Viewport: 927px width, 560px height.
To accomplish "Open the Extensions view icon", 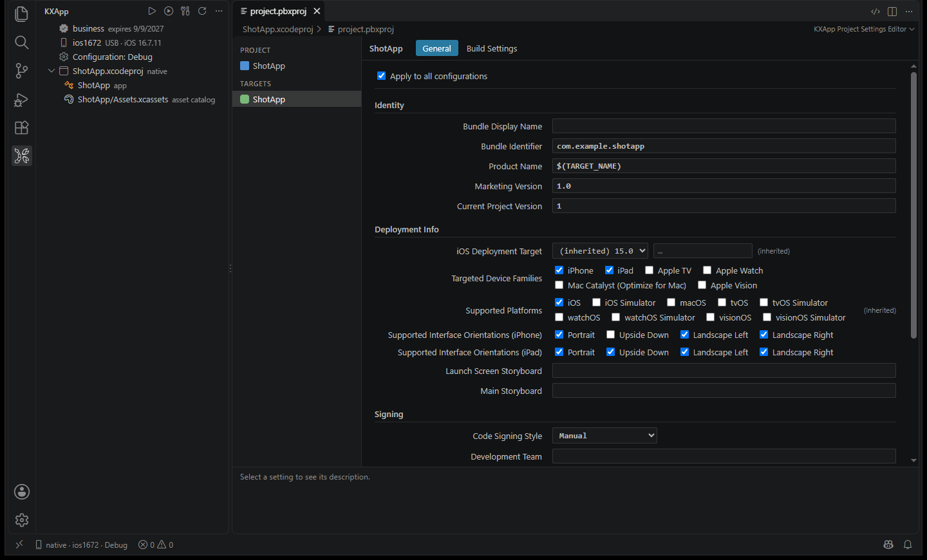I will [21, 127].
